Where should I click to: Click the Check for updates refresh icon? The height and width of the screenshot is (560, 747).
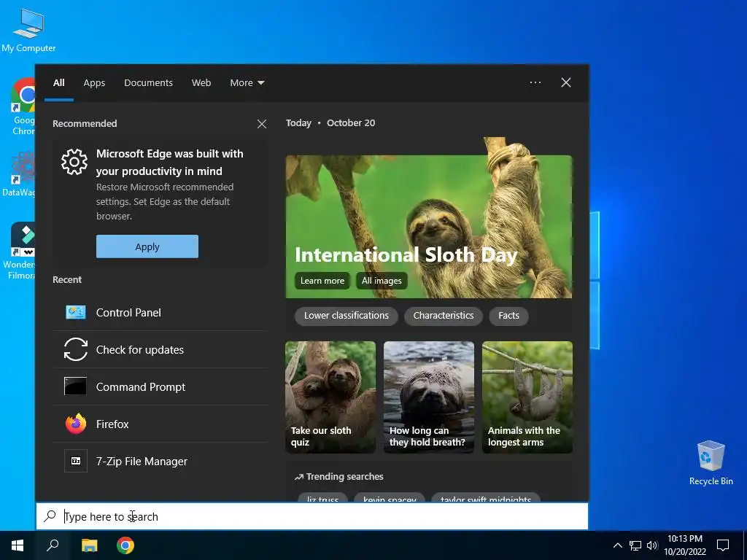tap(75, 349)
